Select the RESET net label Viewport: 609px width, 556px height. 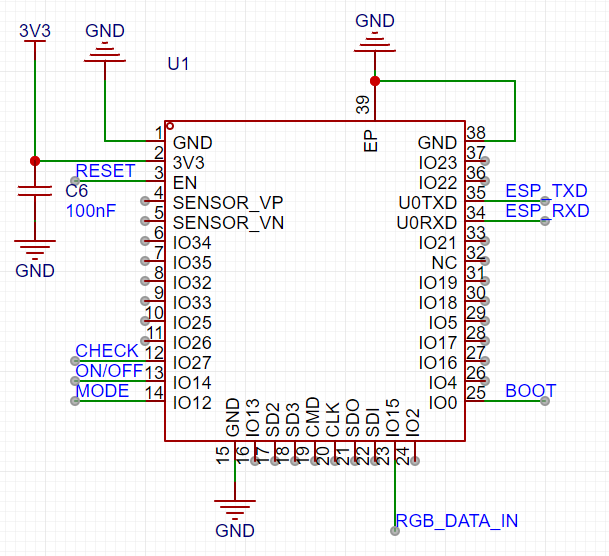[x=105, y=171]
